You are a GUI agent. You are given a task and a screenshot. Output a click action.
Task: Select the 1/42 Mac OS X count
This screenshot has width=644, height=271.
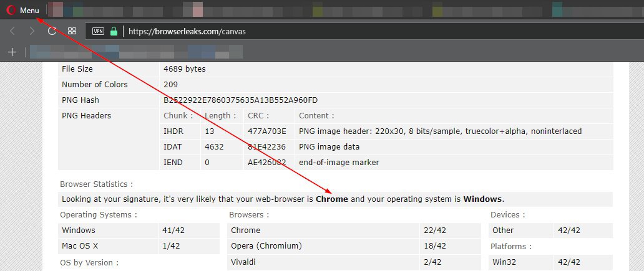point(172,246)
